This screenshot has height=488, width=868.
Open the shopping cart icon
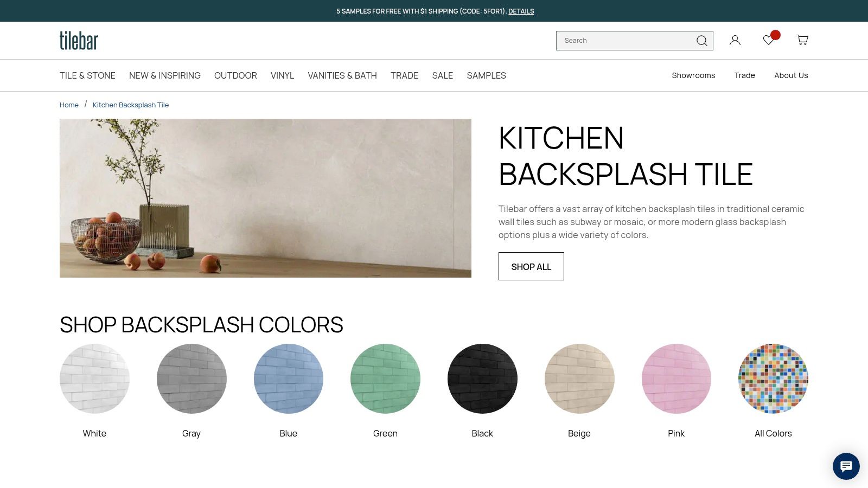[802, 40]
